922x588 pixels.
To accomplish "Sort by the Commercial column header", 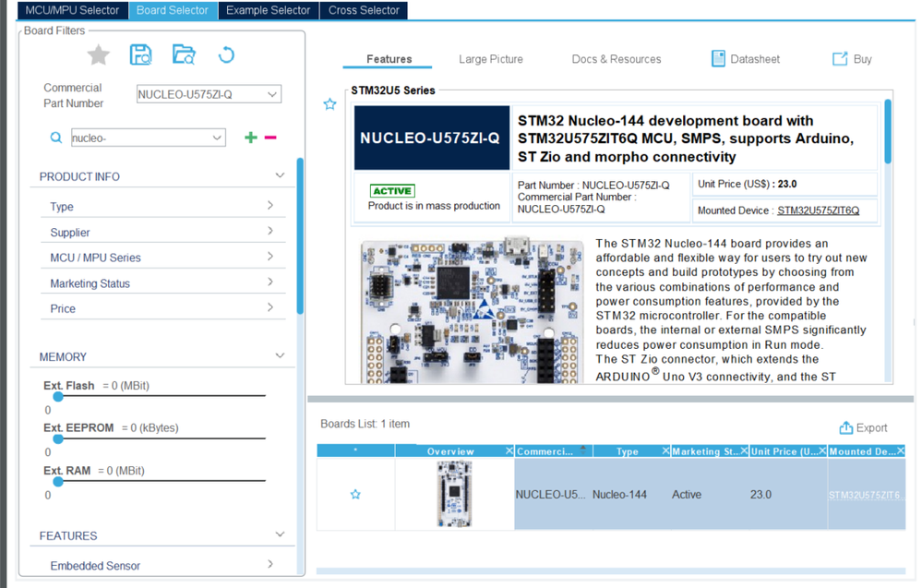I will 545,451.
